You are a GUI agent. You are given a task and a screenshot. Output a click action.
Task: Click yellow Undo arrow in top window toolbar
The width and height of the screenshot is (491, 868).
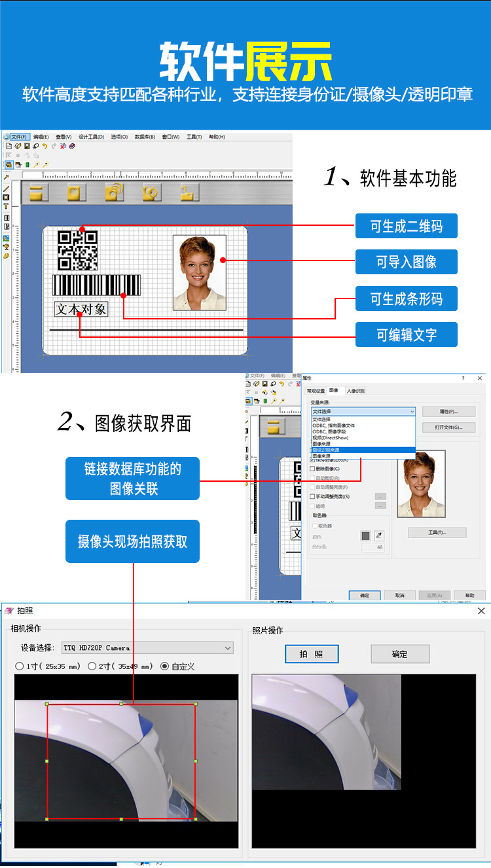(45, 146)
